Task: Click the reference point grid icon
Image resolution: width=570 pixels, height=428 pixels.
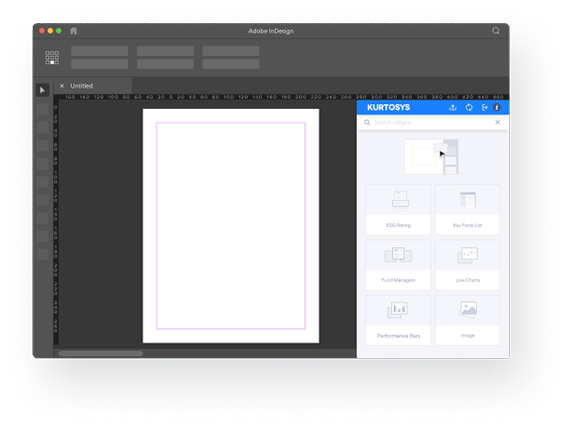Action: coord(52,57)
